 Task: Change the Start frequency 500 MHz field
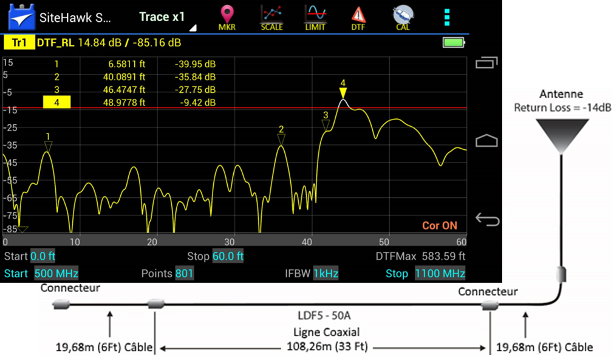[56, 274]
